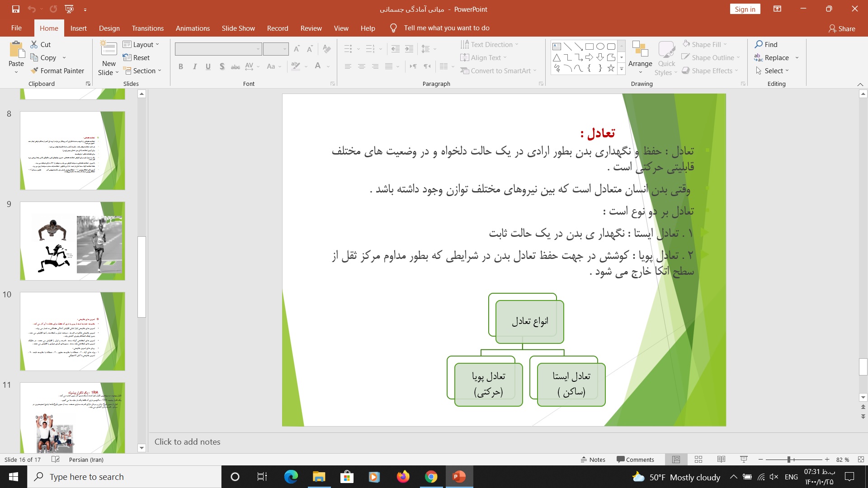Click the Save icon in the title bar
868x488 pixels.
click(16, 9)
